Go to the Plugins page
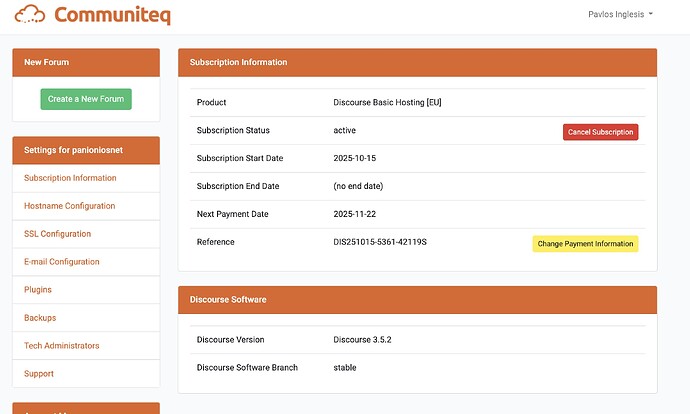Screen dimensions: 690x414 pyautogui.click(x=38, y=289)
